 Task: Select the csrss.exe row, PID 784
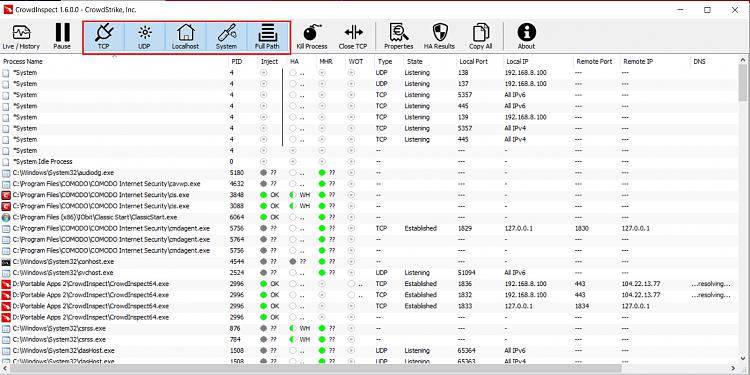coord(369,340)
